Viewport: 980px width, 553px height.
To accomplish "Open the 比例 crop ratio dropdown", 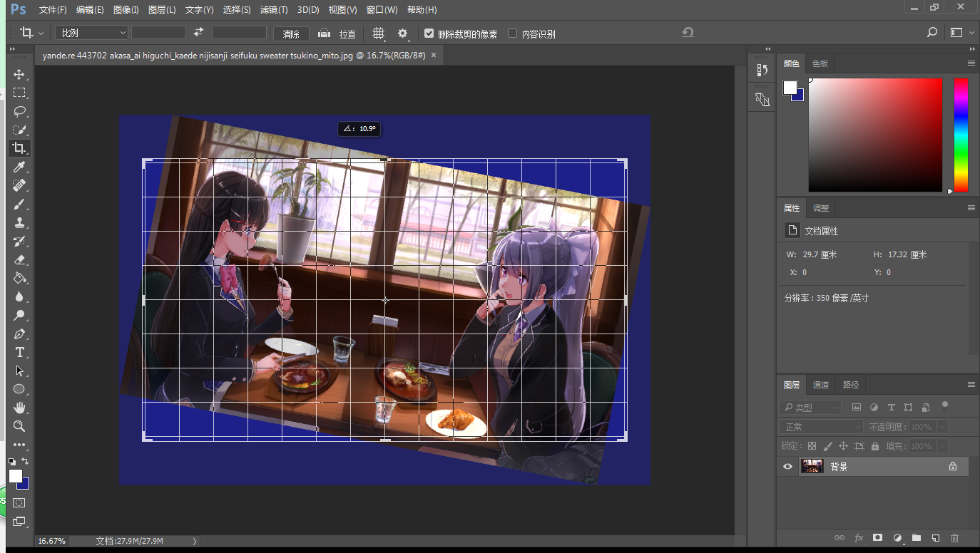I will click(x=91, y=33).
